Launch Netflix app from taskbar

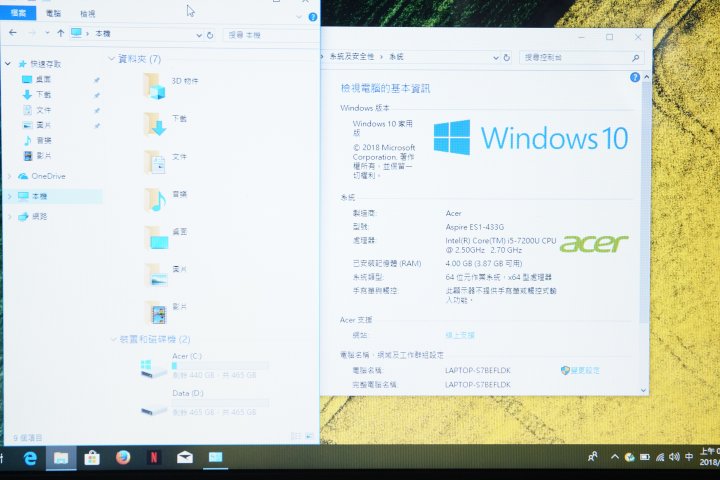coord(154,457)
